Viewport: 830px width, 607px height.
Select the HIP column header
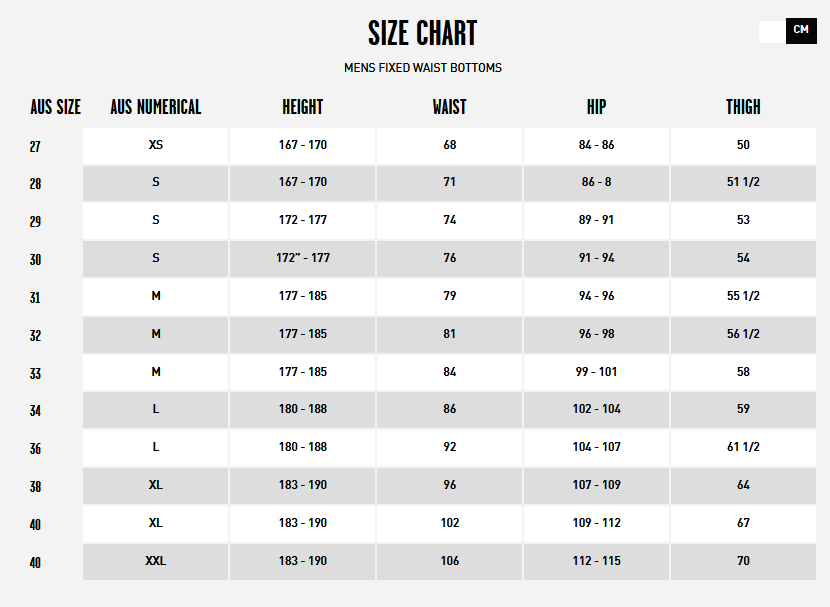[596, 107]
